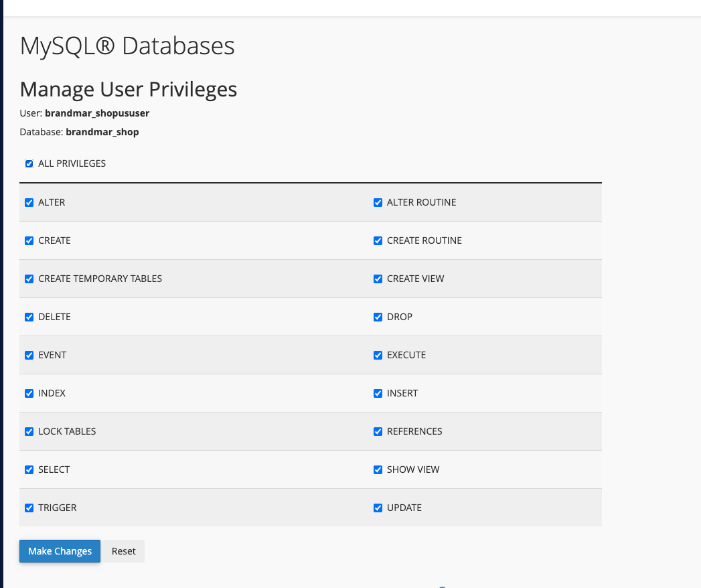Toggle the INSERT privilege
The image size is (701, 588).
378,393
